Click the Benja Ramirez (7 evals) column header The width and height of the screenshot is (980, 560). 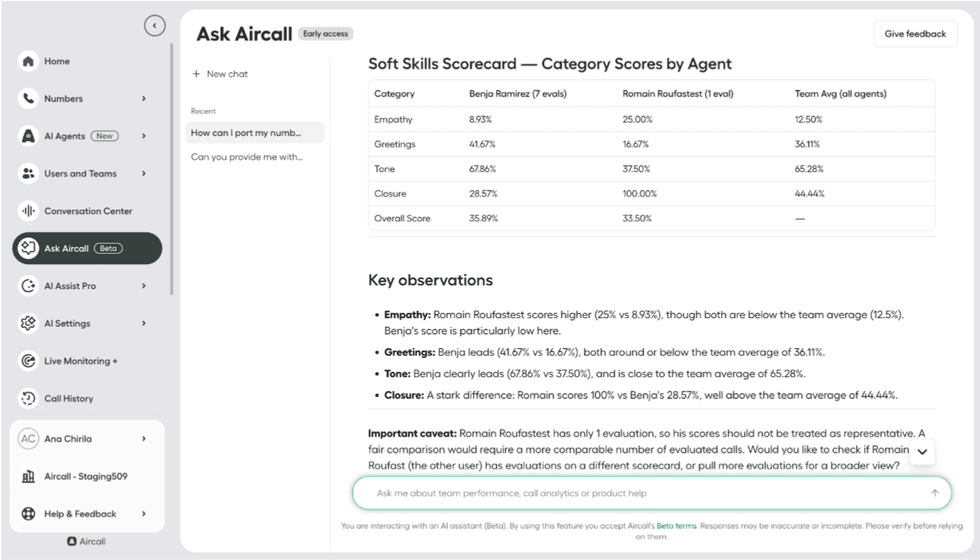point(518,94)
